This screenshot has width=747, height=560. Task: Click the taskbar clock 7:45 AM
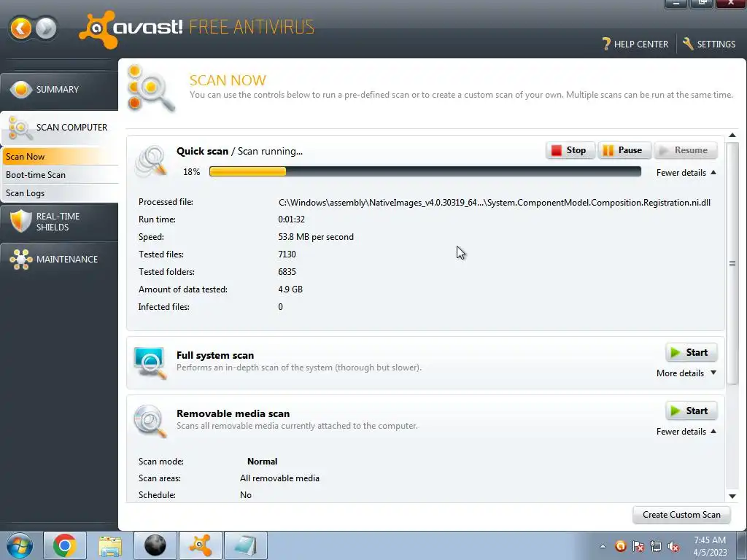pyautogui.click(x=710, y=540)
